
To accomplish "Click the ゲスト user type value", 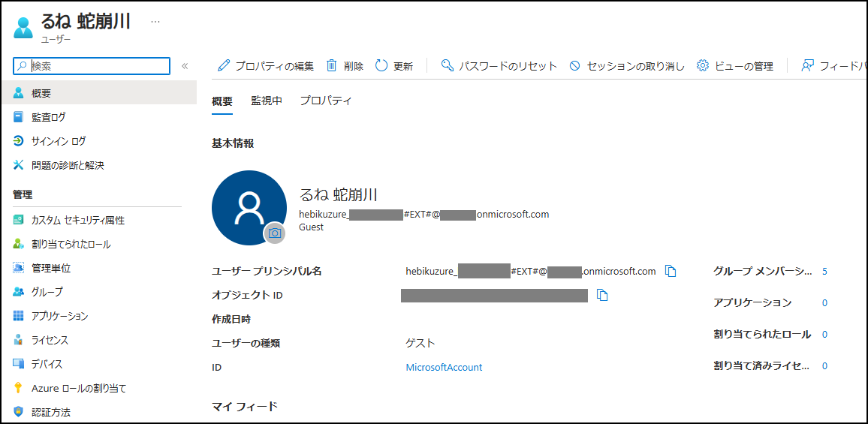I will tap(420, 343).
